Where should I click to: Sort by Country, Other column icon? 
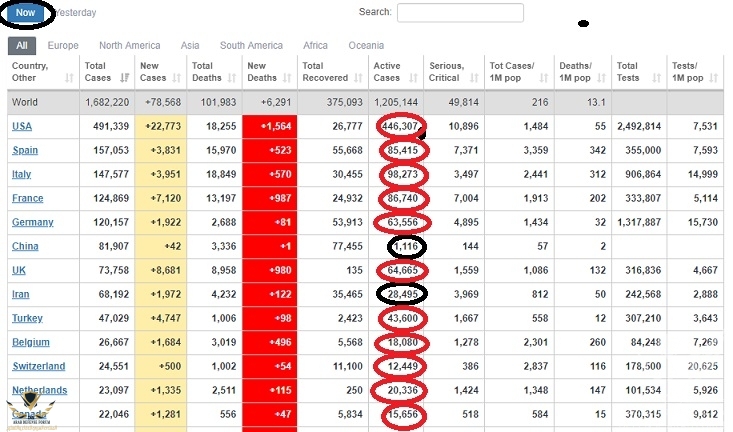pyautogui.click(x=69, y=78)
